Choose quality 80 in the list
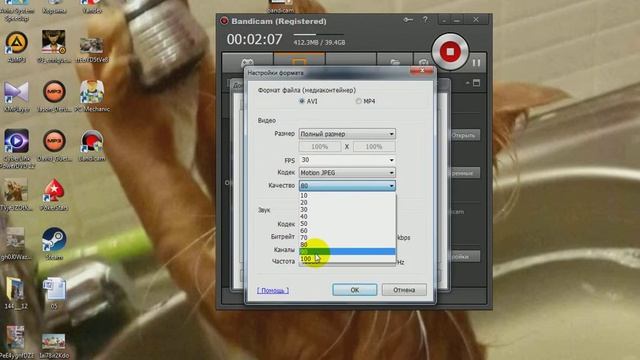Screen dimensions: 640x360 coord(347,244)
